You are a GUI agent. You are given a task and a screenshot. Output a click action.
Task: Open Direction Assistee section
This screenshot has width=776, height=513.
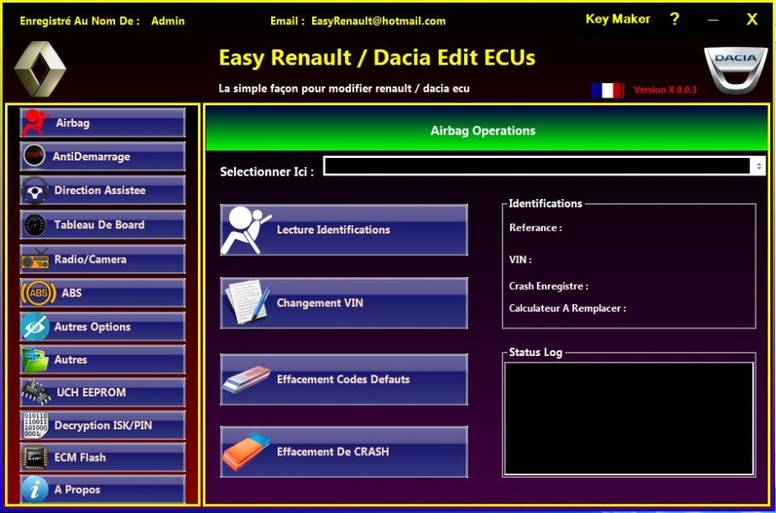102,190
